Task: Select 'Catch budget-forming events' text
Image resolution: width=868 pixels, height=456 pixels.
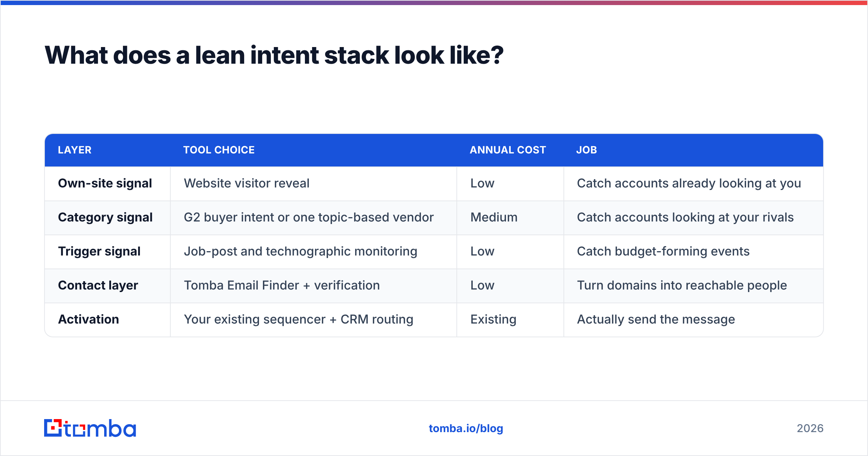Action: (663, 252)
